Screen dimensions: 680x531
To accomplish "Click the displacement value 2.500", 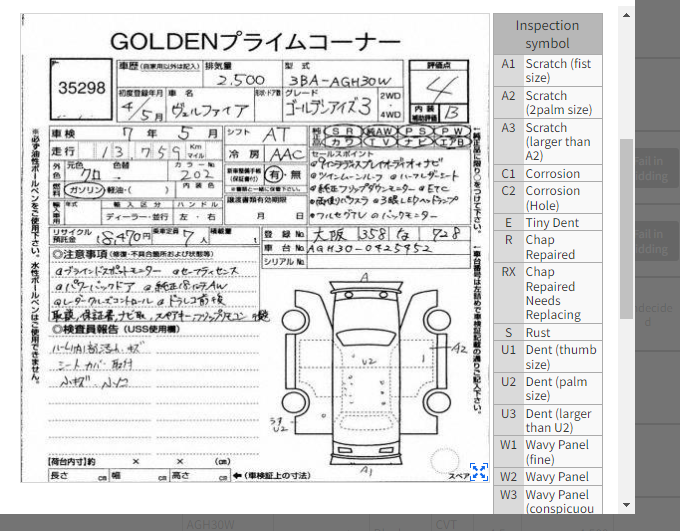I will pos(240,80).
